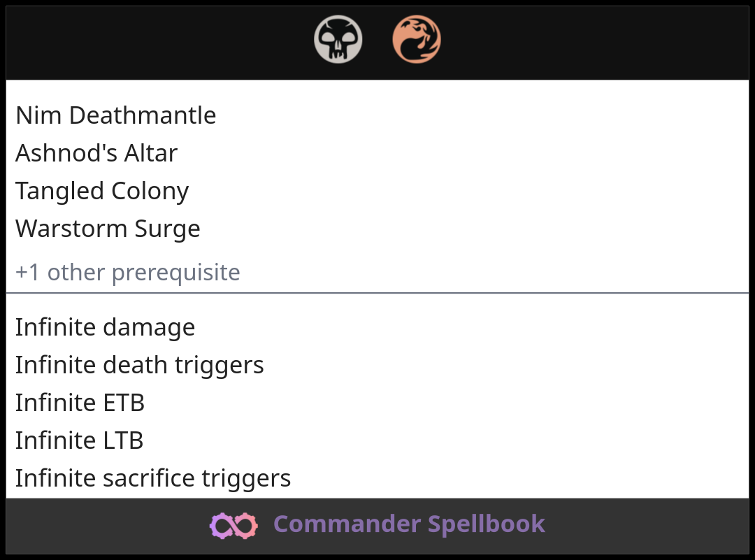Expand the +1 other prerequisite note
The image size is (755, 560).
128,273
